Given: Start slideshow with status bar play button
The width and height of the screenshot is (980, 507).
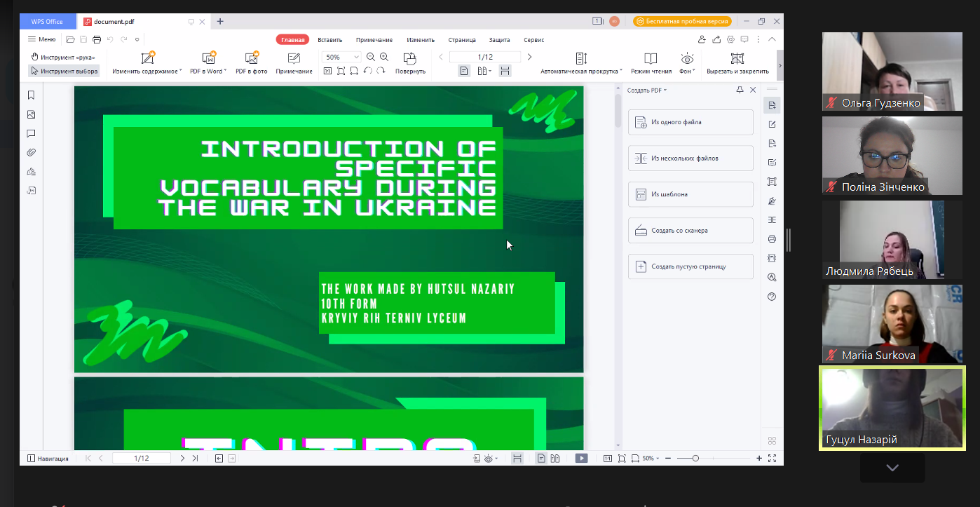Looking at the screenshot, I should point(581,459).
